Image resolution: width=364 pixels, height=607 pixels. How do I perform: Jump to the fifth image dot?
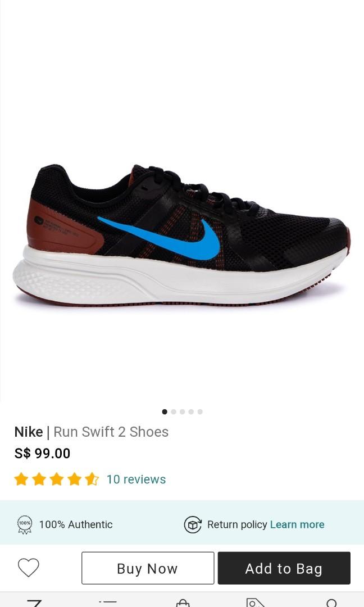click(x=200, y=411)
